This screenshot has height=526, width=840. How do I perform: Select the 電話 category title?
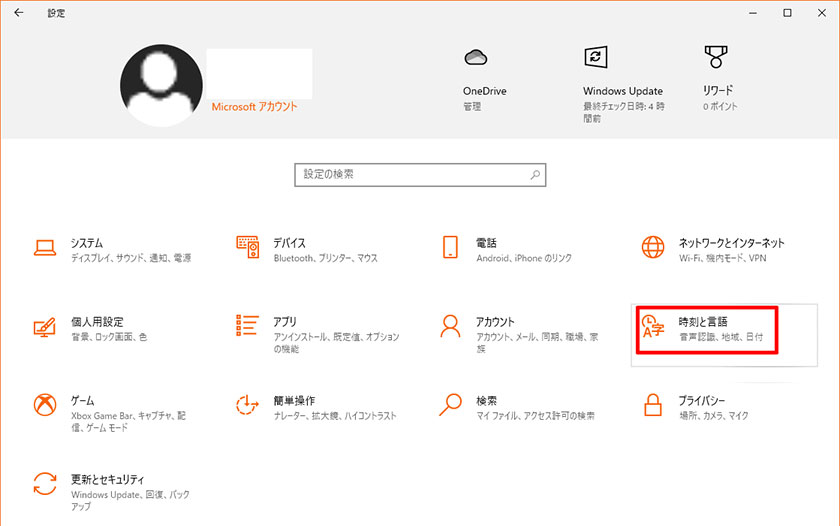point(486,243)
